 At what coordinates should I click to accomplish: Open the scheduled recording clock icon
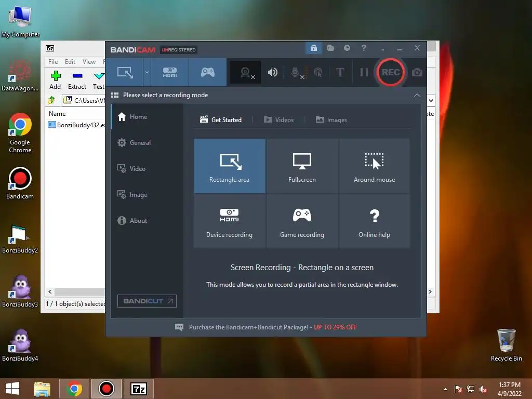pyautogui.click(x=347, y=48)
